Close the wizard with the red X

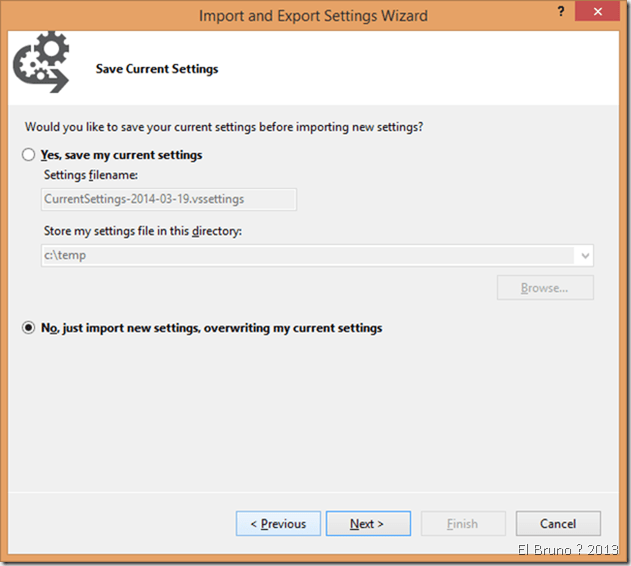click(x=596, y=13)
